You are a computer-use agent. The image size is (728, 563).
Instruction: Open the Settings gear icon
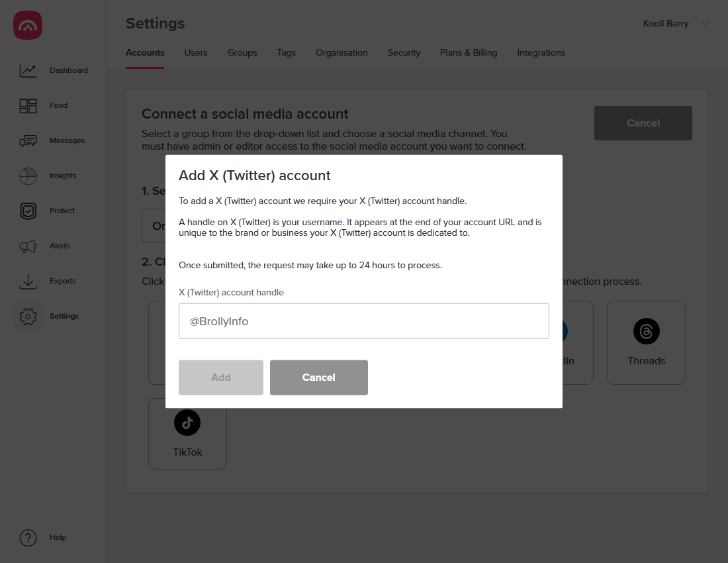[28, 317]
